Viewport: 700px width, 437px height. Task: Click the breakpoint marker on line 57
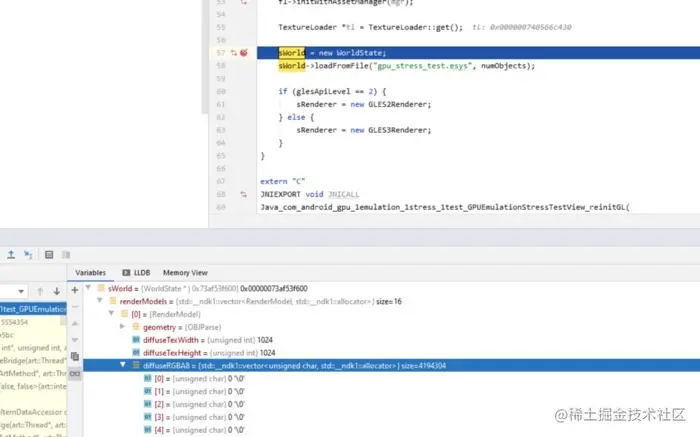pos(244,53)
